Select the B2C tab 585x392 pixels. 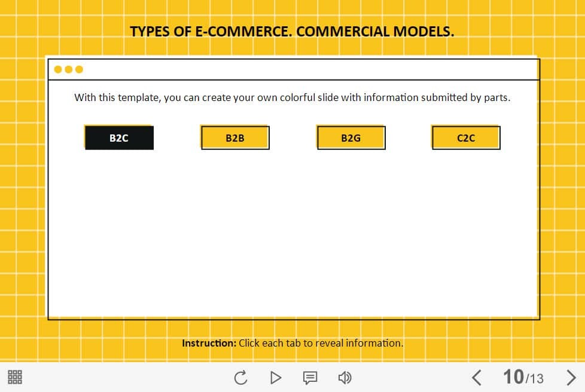(119, 138)
